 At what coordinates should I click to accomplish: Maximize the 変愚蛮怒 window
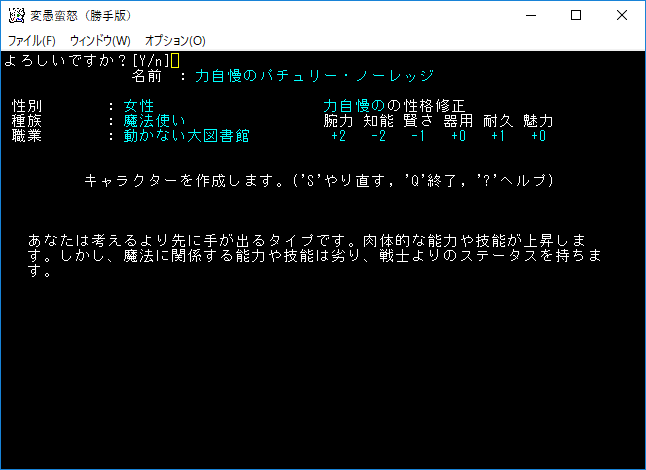click(576, 15)
